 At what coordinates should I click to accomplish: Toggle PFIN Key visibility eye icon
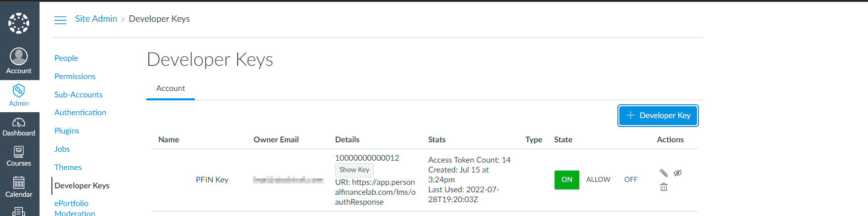[x=678, y=173]
